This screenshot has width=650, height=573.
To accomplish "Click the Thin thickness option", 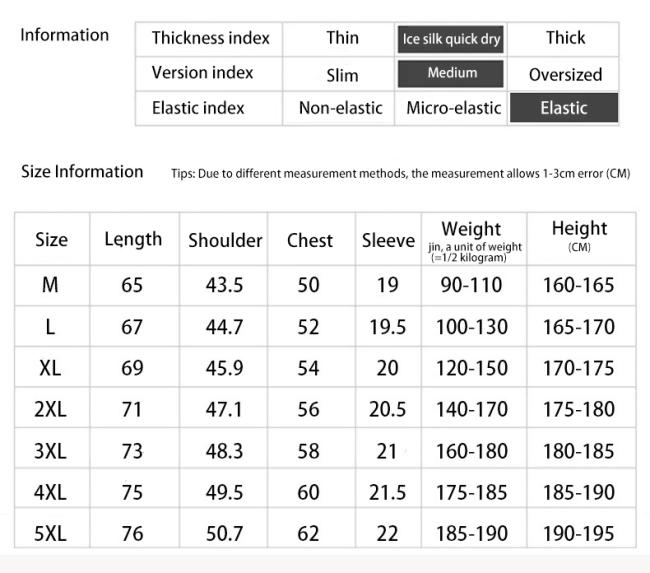I will [x=342, y=38].
